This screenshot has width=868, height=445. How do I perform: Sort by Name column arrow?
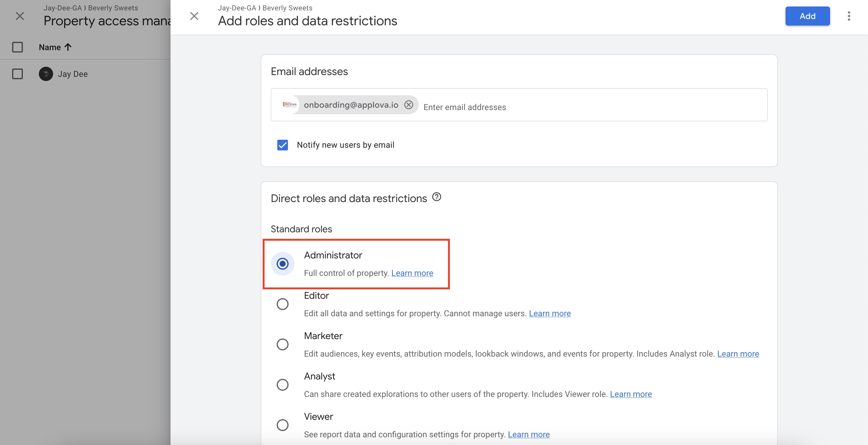pyautogui.click(x=68, y=47)
